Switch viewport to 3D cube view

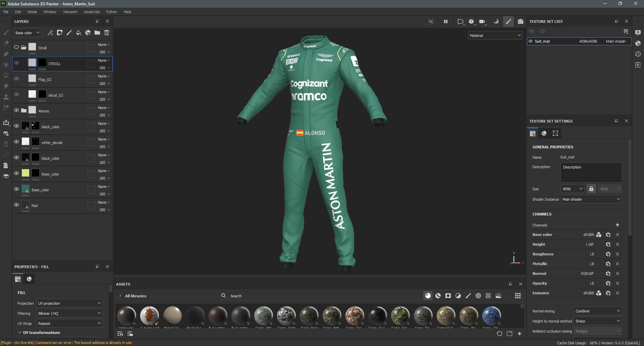click(x=472, y=21)
